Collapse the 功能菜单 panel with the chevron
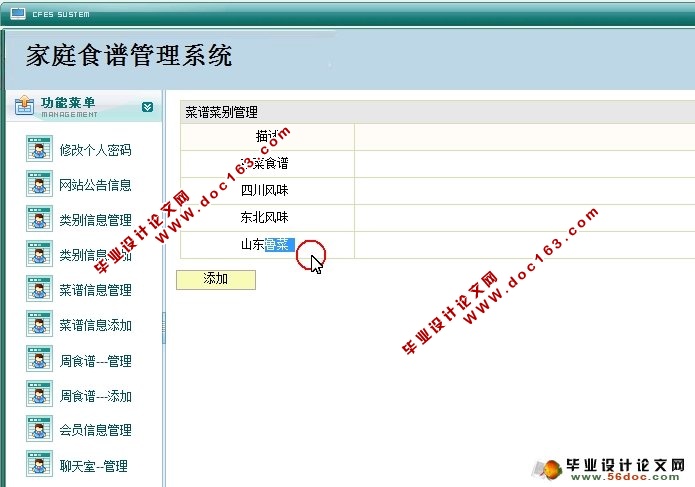The image size is (695, 487). [148, 107]
